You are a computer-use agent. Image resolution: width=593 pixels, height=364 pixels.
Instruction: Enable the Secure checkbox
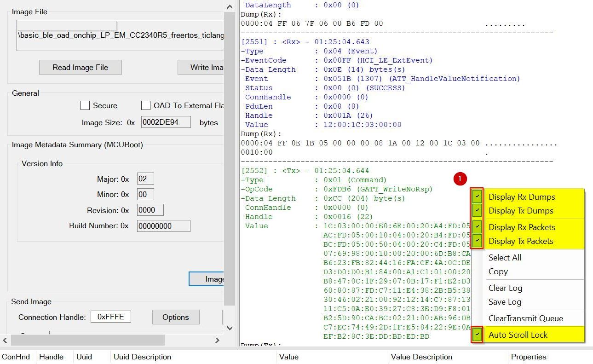click(85, 105)
